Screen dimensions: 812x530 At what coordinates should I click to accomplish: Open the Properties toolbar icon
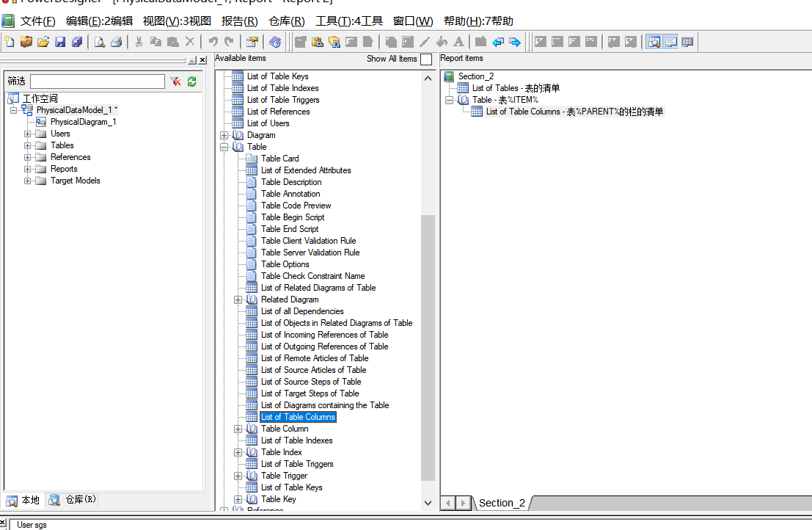[x=252, y=42]
